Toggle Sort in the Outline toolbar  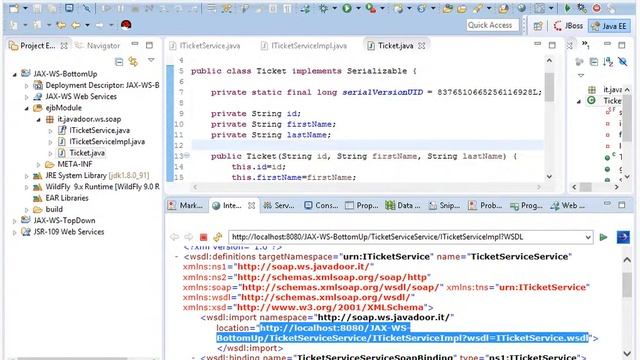(x=608, y=62)
